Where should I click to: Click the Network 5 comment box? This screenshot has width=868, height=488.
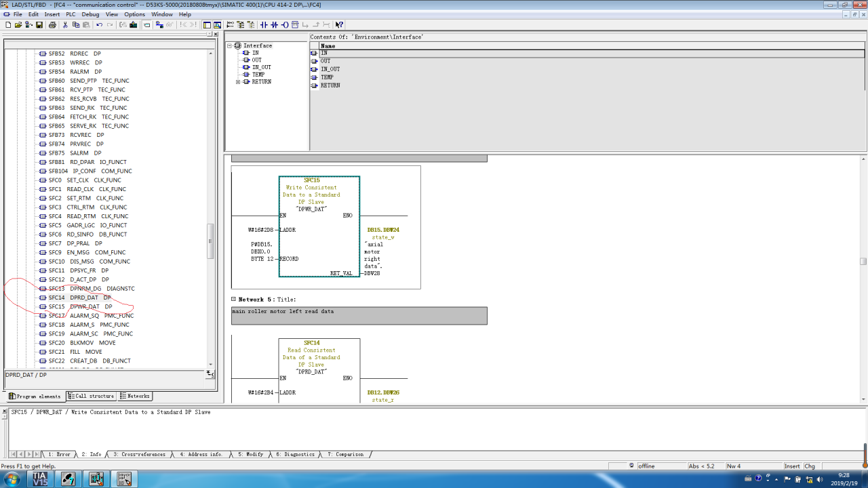[x=359, y=315]
